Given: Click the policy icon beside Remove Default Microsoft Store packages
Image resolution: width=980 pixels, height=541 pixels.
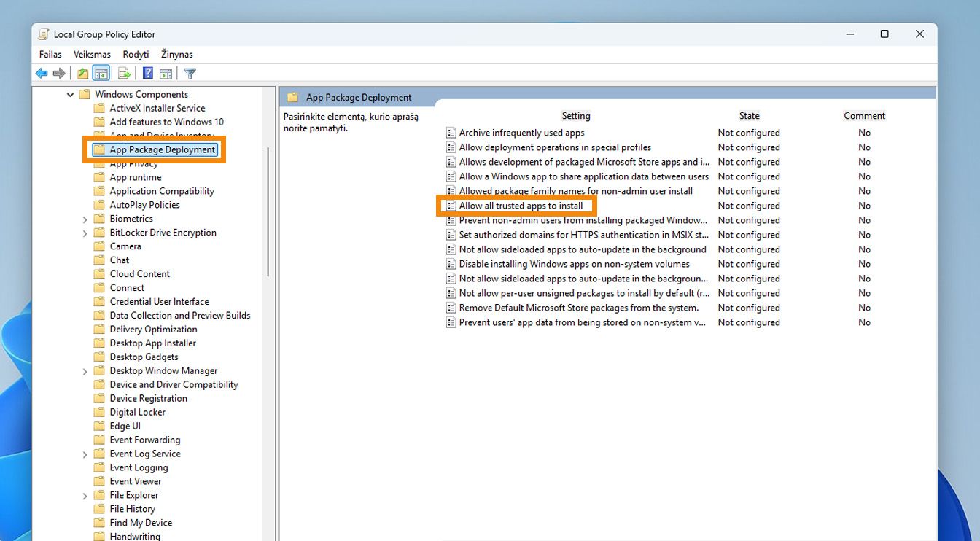Looking at the screenshot, I should point(451,308).
